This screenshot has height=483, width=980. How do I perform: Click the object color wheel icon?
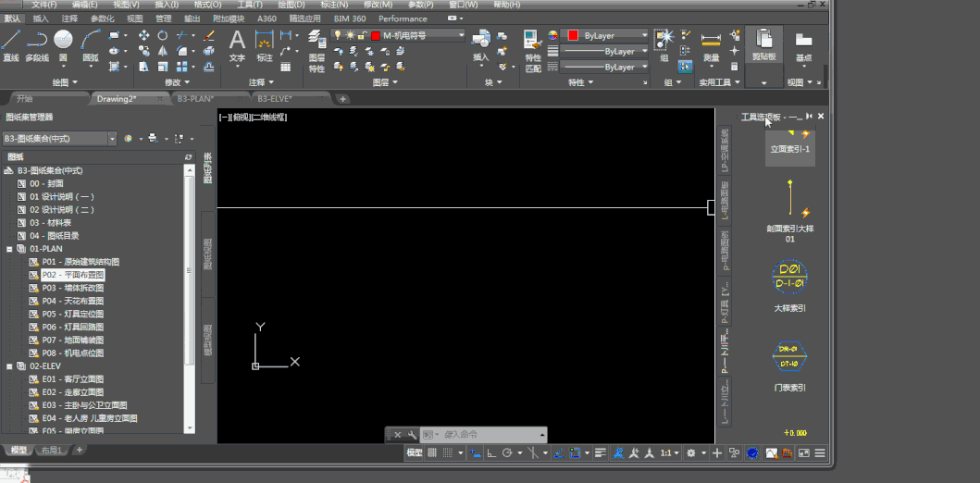(x=552, y=35)
